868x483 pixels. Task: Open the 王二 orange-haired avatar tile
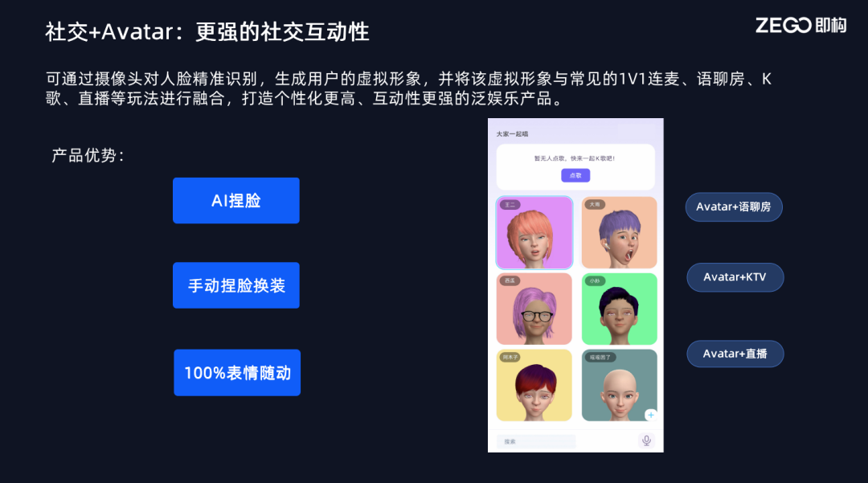click(534, 232)
